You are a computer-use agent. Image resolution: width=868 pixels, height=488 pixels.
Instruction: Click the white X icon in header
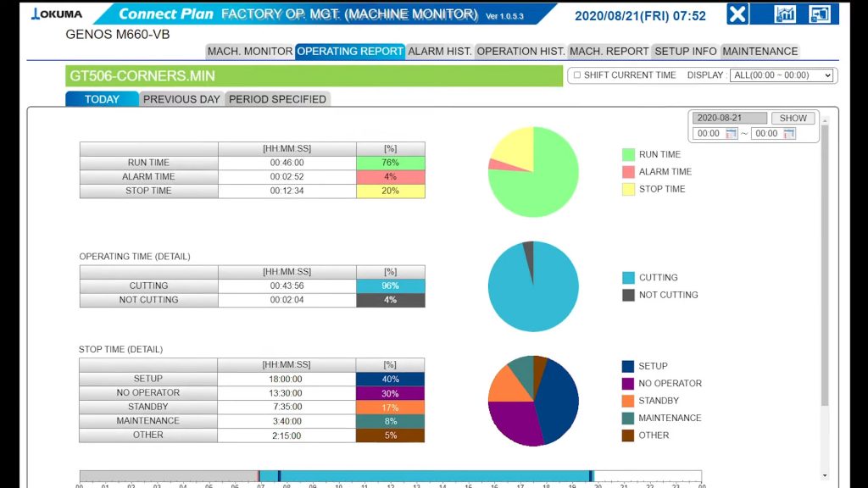(x=737, y=14)
